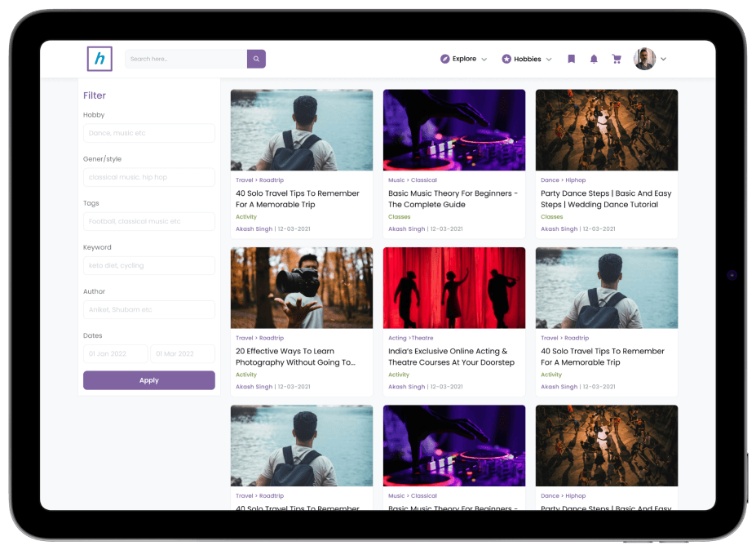Focus the Search here text box
This screenshot has width=756, height=550.
(x=186, y=59)
